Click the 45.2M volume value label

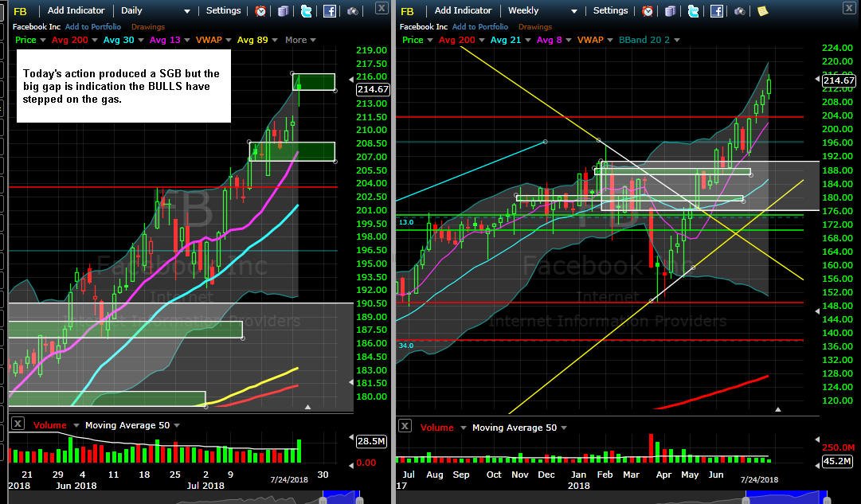[x=837, y=461]
